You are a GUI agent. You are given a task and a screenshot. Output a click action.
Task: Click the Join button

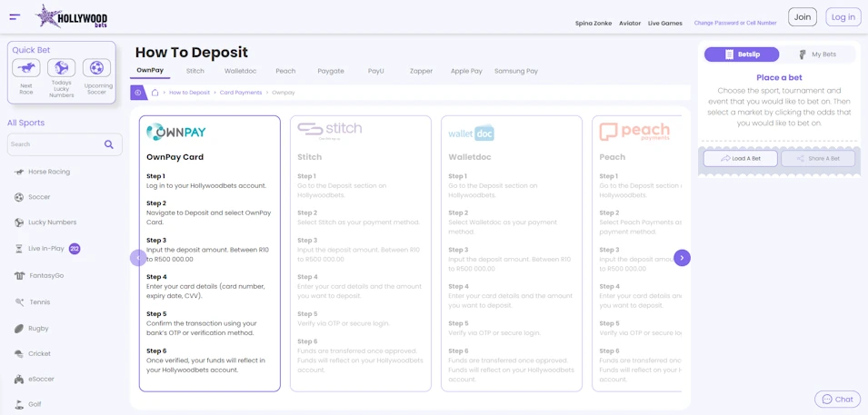pyautogui.click(x=803, y=17)
